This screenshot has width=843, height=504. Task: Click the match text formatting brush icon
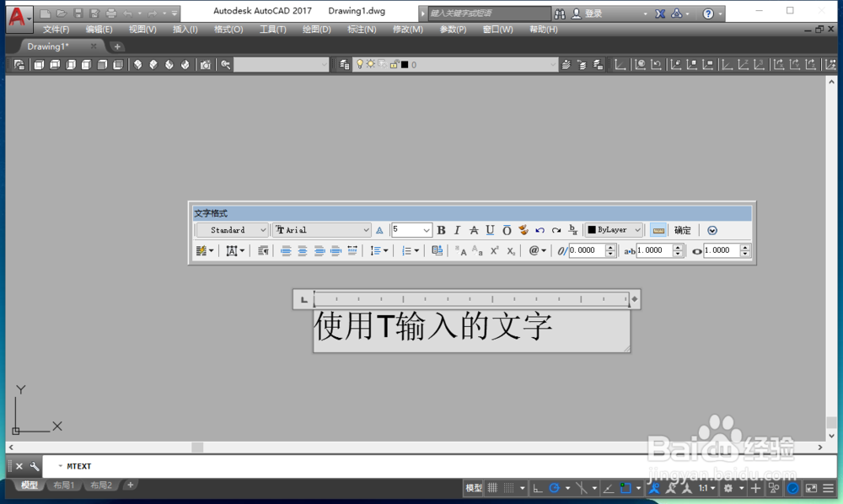(x=524, y=230)
